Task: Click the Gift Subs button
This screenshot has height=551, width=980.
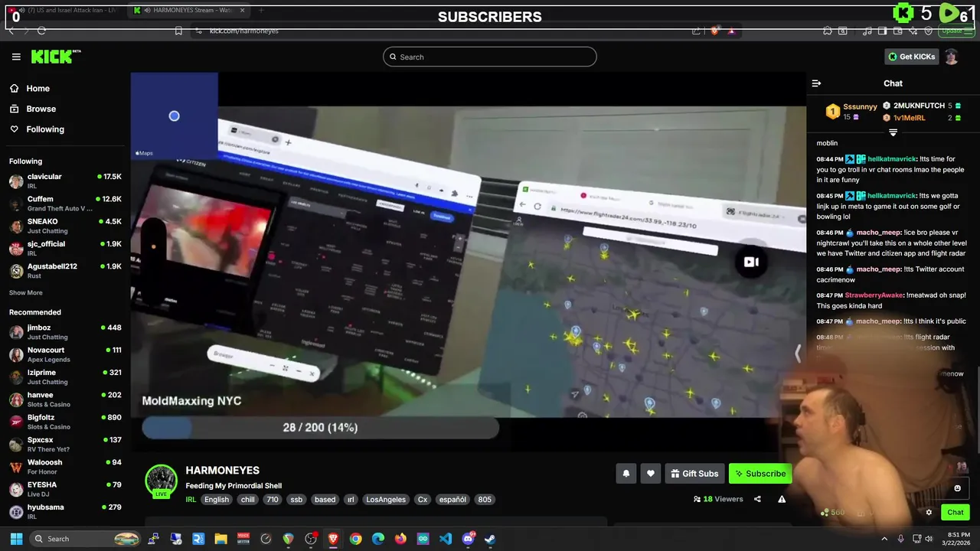Action: pos(694,474)
